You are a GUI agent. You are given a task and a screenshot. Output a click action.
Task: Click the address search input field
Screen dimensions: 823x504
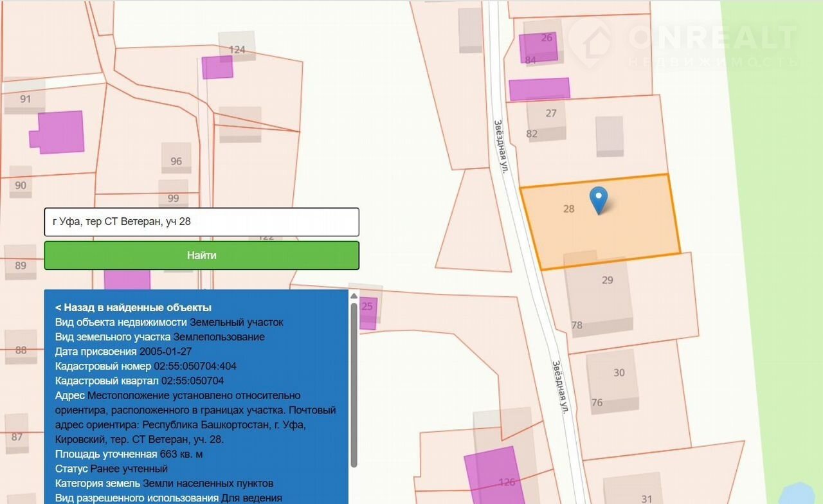point(201,222)
